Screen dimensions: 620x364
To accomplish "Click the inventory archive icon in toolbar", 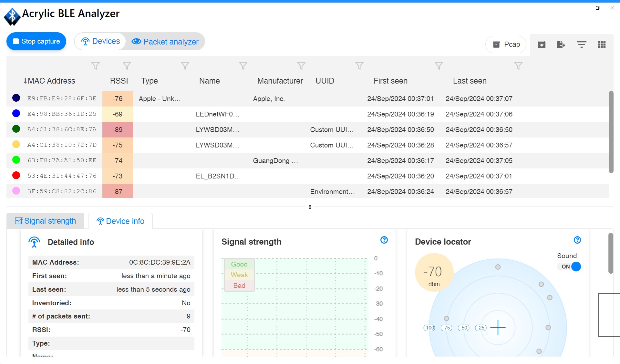I will (x=542, y=45).
